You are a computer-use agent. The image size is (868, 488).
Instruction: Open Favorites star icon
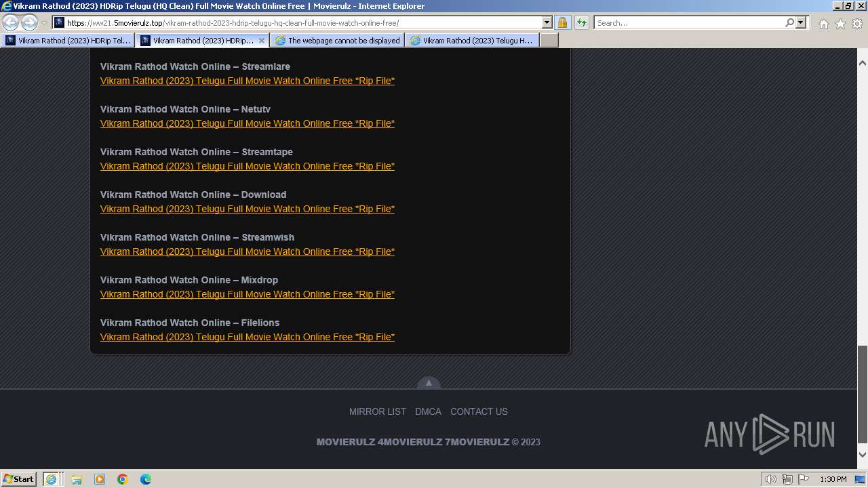tap(840, 23)
